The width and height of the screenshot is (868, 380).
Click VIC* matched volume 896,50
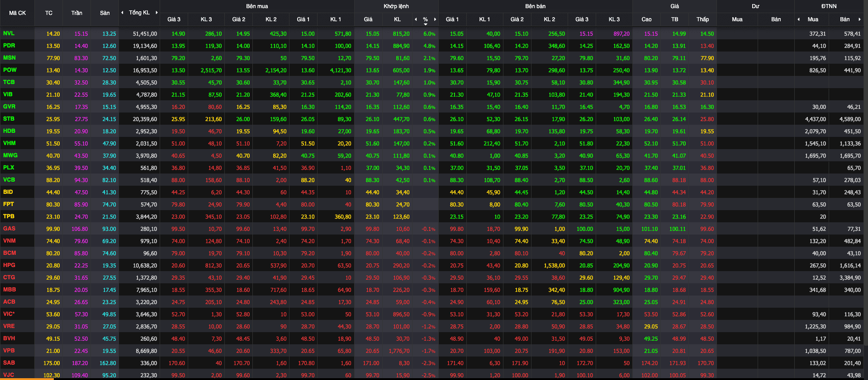[401, 314]
